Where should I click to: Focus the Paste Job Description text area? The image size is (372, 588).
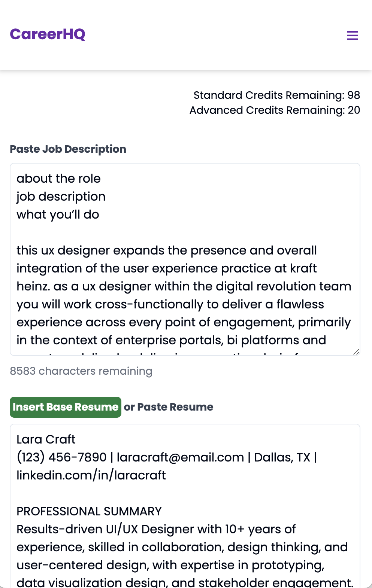tap(185, 259)
